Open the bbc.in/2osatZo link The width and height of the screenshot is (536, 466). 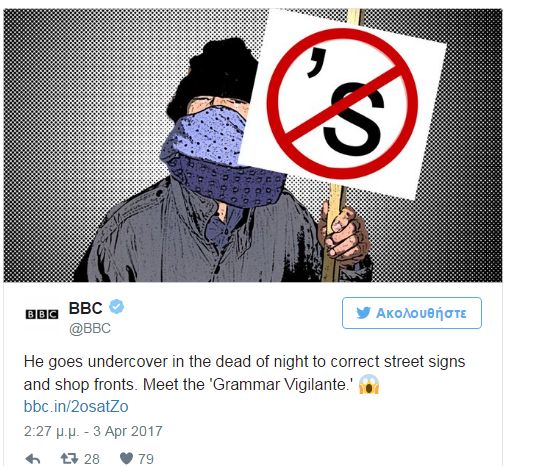click(76, 407)
